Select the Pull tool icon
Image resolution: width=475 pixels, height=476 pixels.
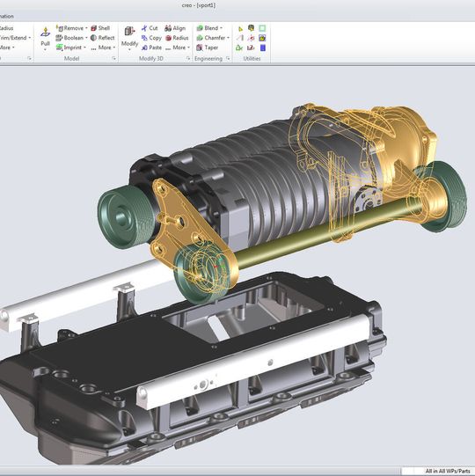pos(45,32)
